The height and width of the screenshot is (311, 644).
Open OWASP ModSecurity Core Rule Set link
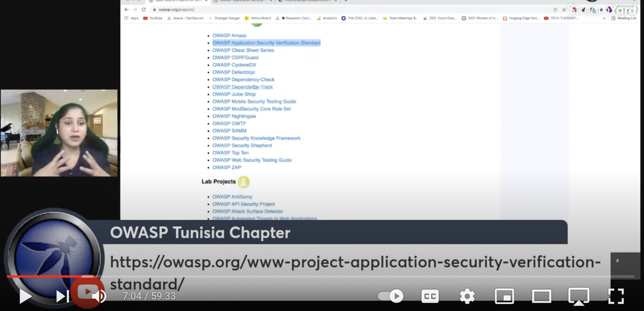[251, 109]
